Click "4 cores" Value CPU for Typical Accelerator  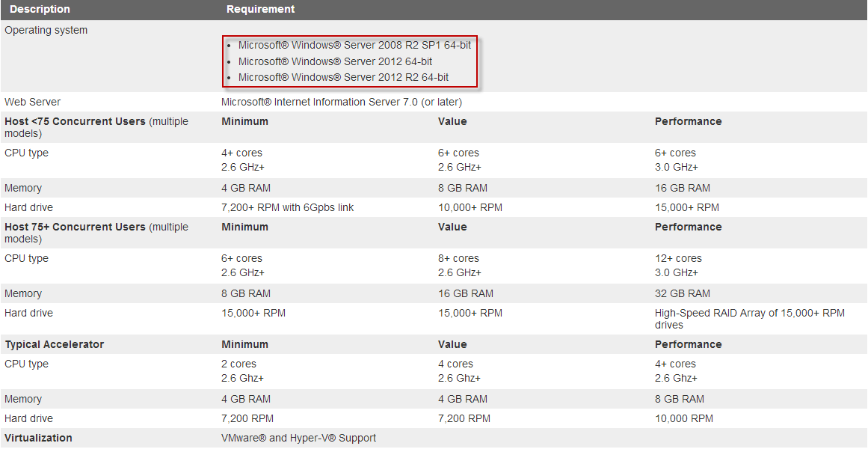455,364
